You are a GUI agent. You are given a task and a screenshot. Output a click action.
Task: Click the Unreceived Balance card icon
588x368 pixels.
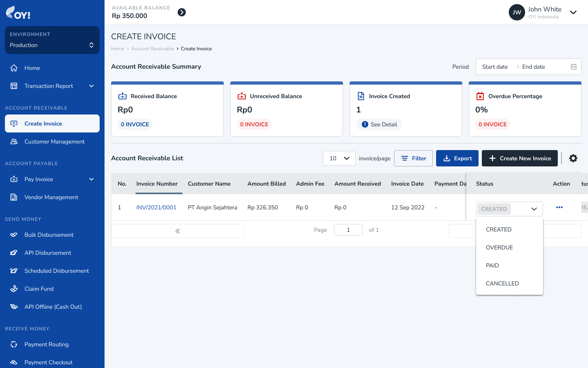pyautogui.click(x=242, y=96)
